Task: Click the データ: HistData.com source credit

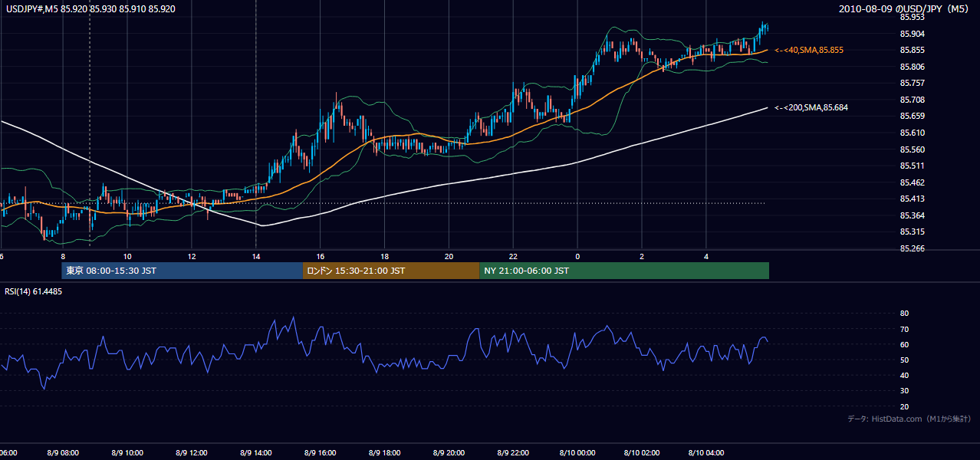Action: click(x=909, y=419)
